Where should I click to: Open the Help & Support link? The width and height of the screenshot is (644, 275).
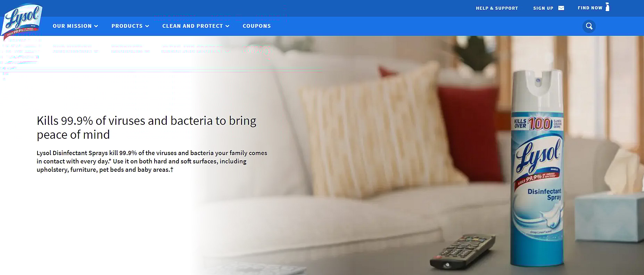(x=497, y=8)
